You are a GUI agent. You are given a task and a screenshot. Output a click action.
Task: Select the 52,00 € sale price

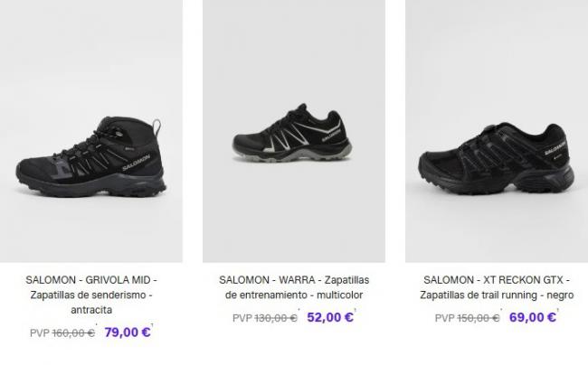click(x=330, y=317)
